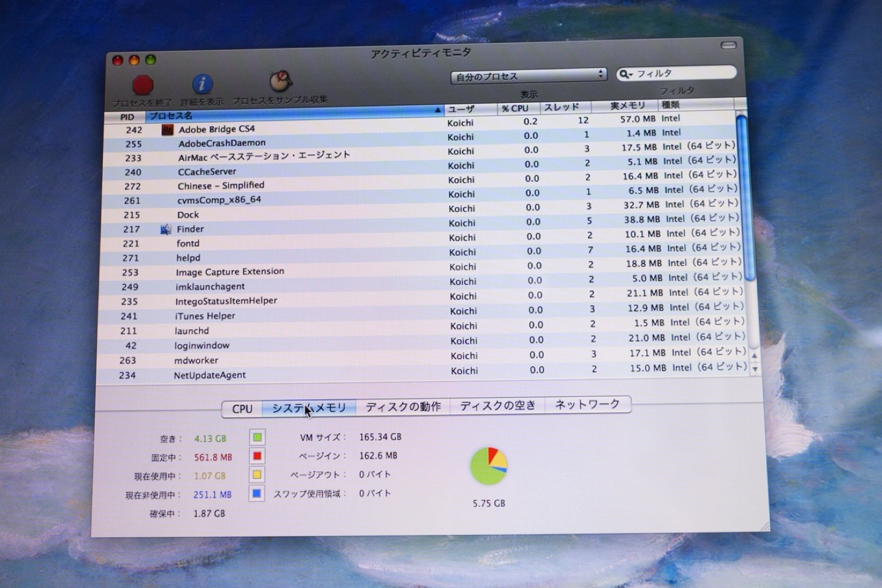Select the Chinese - Simplified process
This screenshot has height=588, width=882.
420,183
